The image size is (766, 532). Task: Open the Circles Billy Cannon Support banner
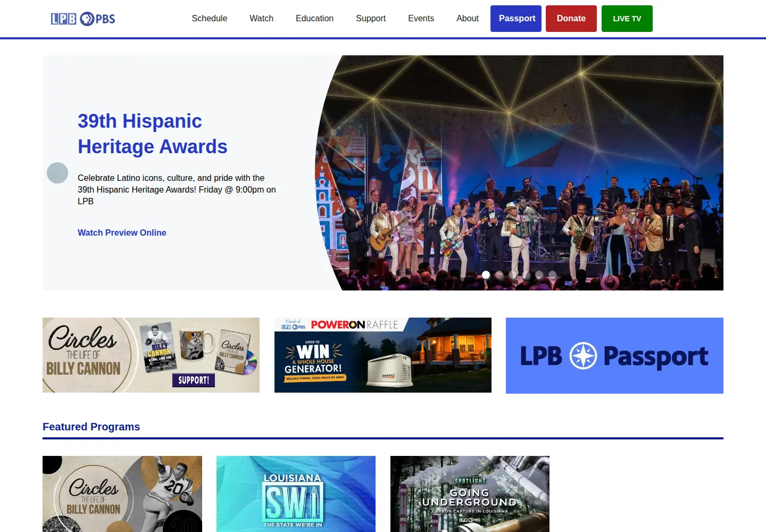click(x=151, y=355)
